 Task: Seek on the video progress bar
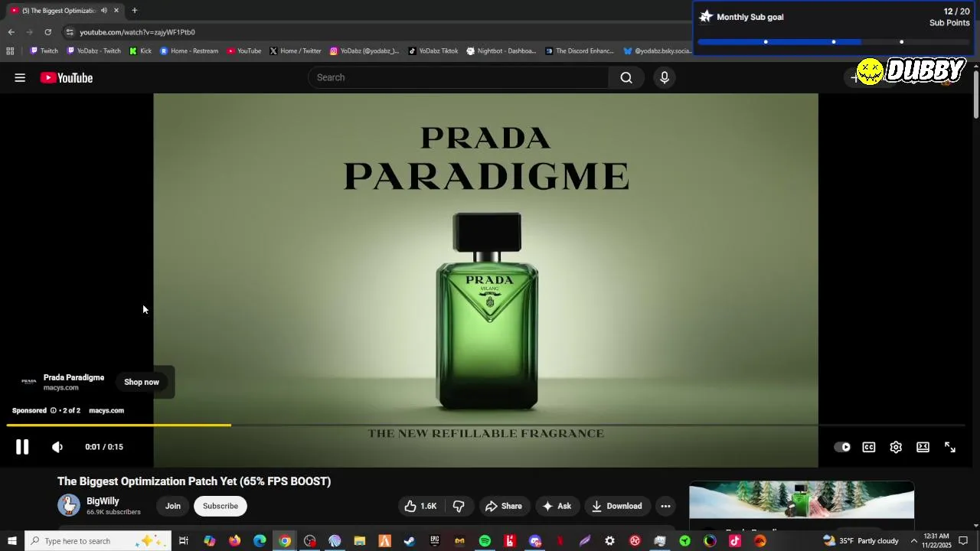point(485,425)
